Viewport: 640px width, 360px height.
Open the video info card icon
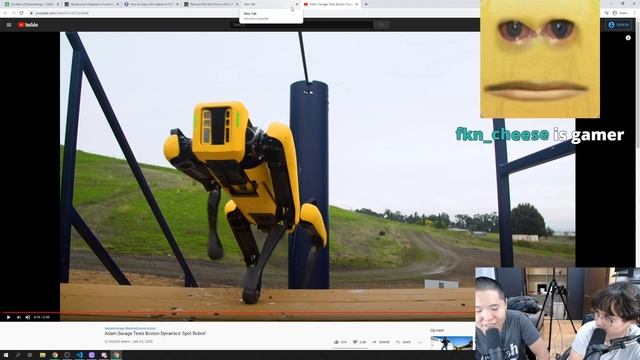[628, 38]
